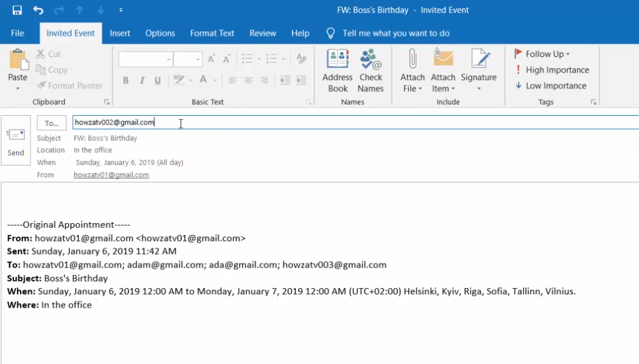
Task: Click the Location text In the office
Action: click(93, 150)
